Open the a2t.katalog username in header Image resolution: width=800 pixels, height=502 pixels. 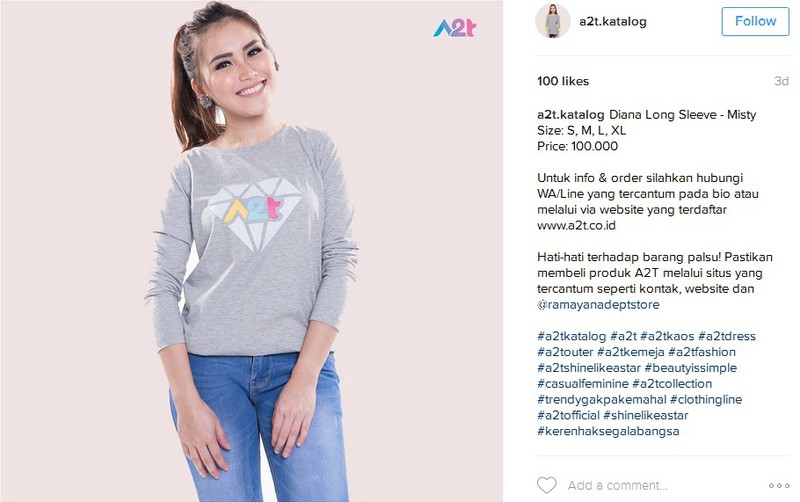[x=613, y=21]
